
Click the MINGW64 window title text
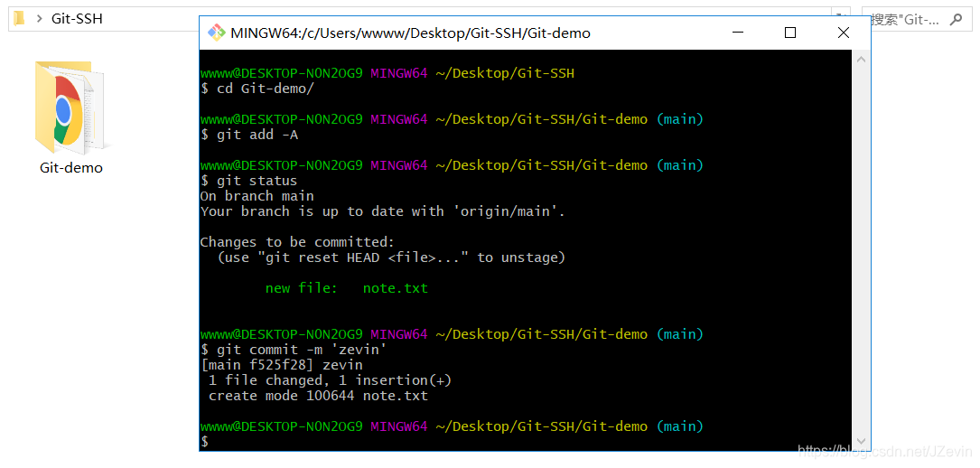pyautogui.click(x=411, y=33)
